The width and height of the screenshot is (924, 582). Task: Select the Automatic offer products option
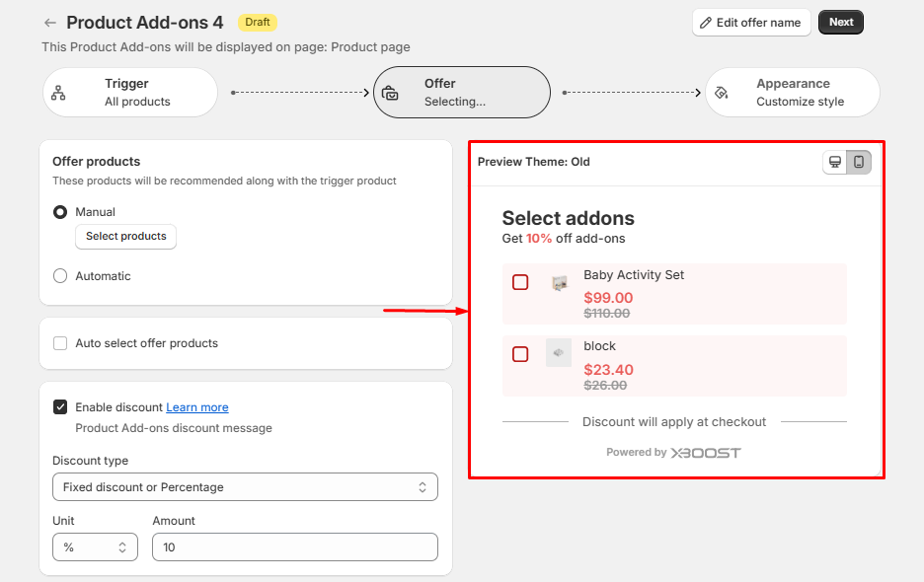click(x=60, y=276)
